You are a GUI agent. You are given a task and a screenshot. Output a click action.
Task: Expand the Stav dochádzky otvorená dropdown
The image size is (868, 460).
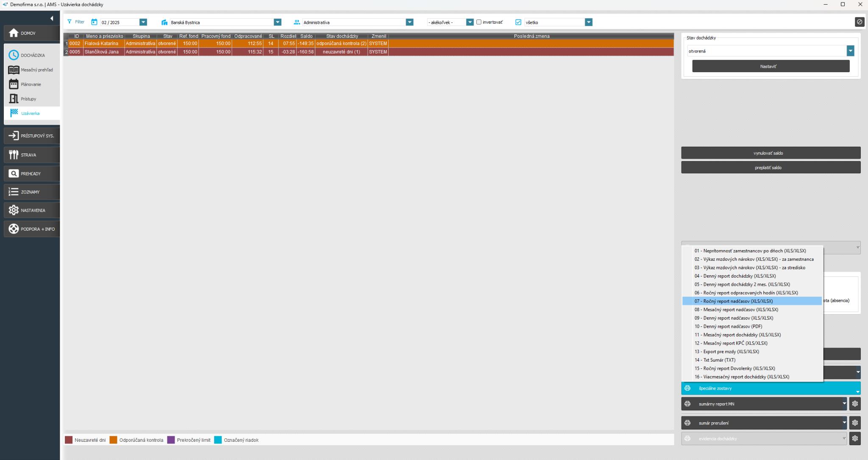click(850, 51)
